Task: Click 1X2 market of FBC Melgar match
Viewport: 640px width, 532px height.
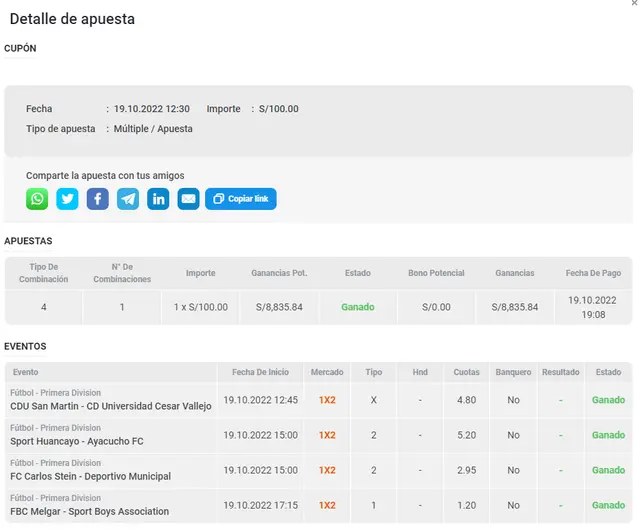Action: [x=327, y=505]
